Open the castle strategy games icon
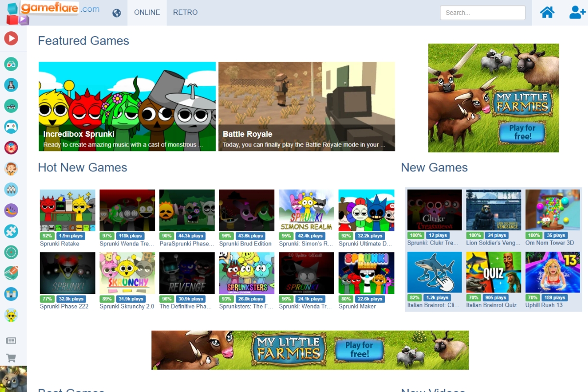 tap(11, 294)
